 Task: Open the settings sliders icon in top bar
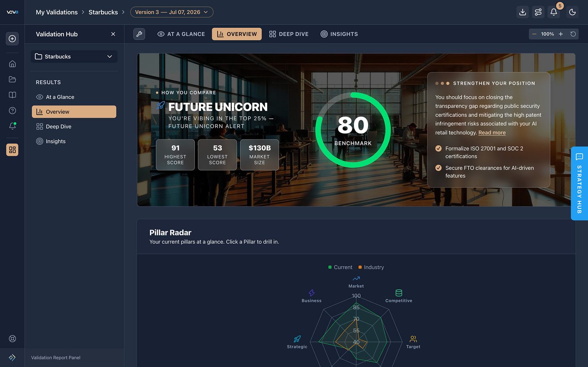tap(538, 12)
